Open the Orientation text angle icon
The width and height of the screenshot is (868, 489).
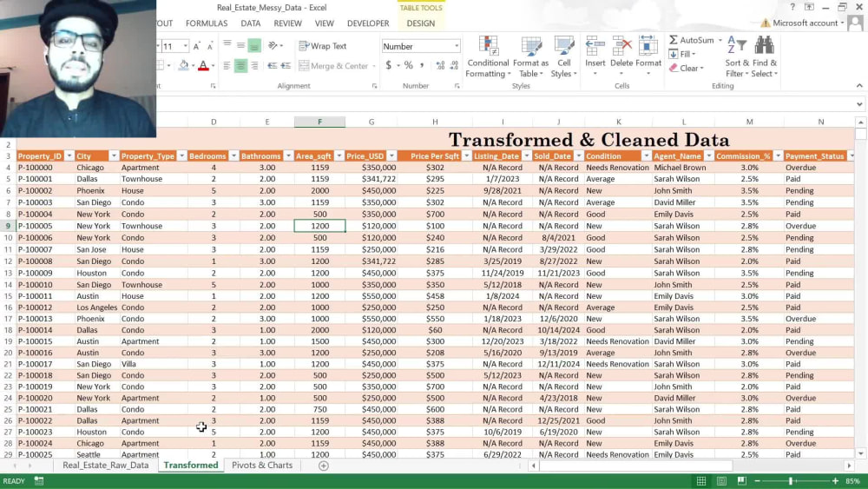click(273, 45)
